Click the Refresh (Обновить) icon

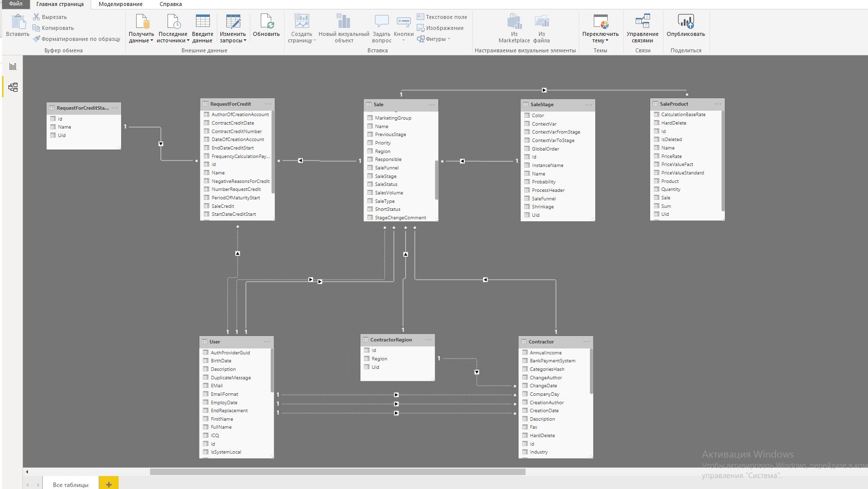267,21
